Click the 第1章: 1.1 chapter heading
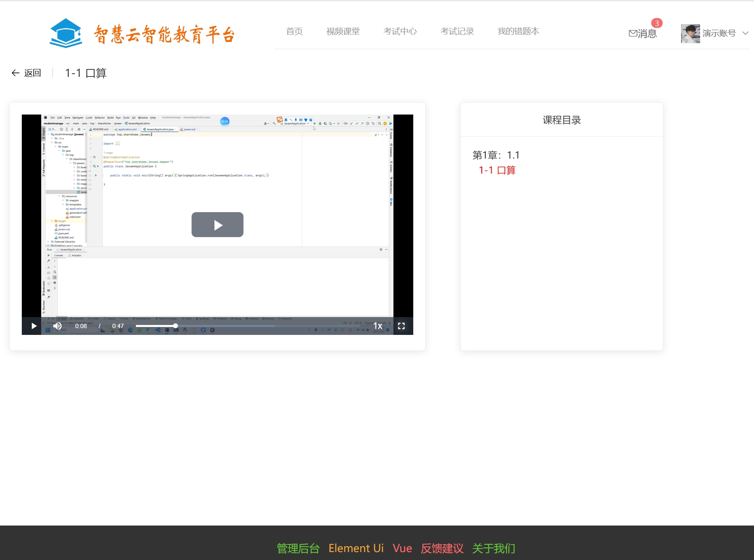This screenshot has height=560, width=754. tap(496, 155)
